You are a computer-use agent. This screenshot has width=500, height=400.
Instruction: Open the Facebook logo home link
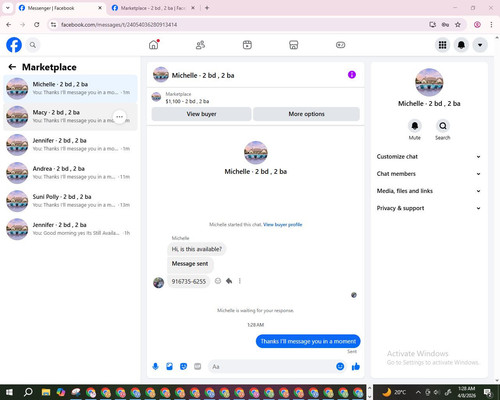[14, 45]
